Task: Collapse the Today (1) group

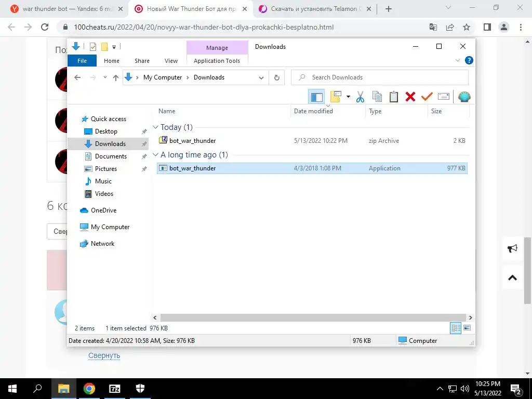Action: 156,127
